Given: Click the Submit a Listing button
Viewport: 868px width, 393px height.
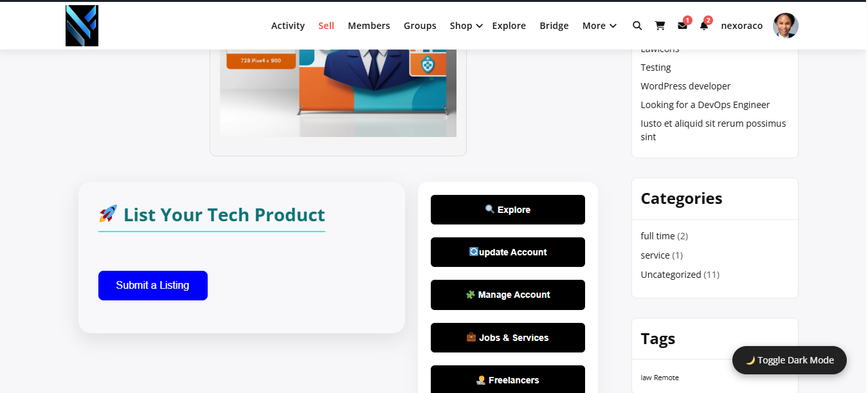Looking at the screenshot, I should point(153,286).
